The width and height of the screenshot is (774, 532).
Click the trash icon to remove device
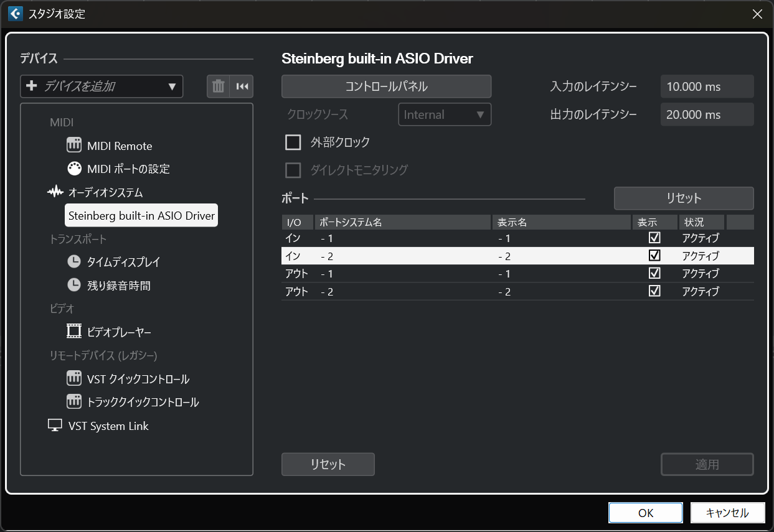[218, 86]
